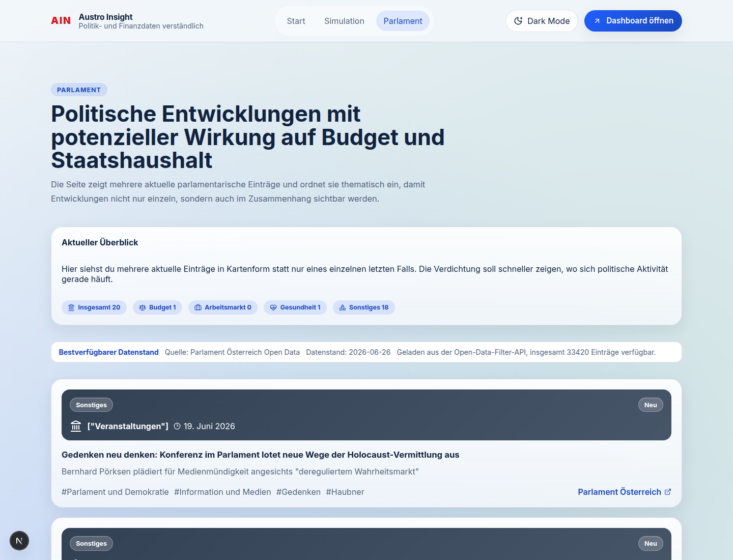Click the #Haubner hashtag
Viewport: 733px width, 560px height.
[x=345, y=492]
